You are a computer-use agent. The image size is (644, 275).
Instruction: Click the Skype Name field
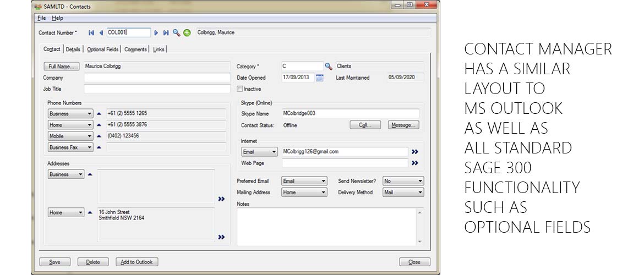click(350, 114)
